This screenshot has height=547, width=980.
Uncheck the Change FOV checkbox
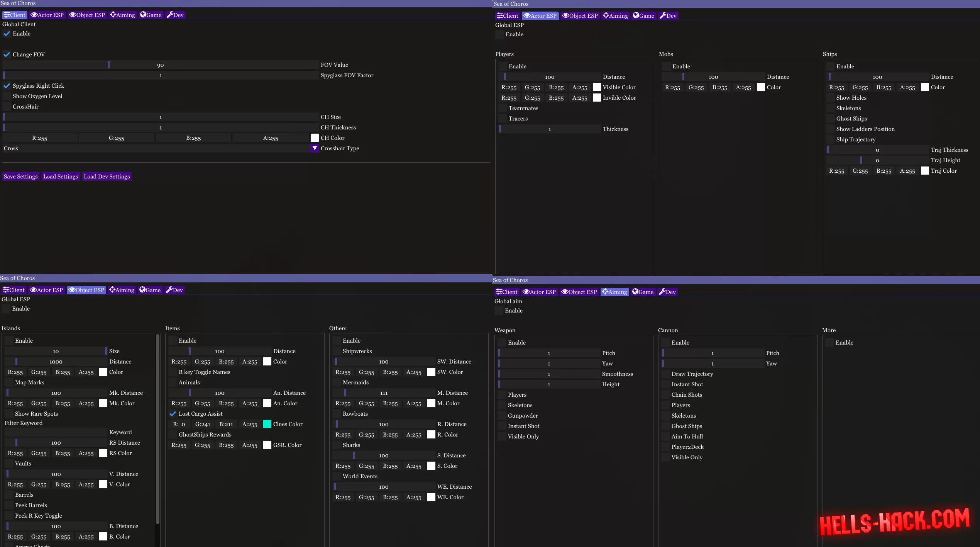7,54
